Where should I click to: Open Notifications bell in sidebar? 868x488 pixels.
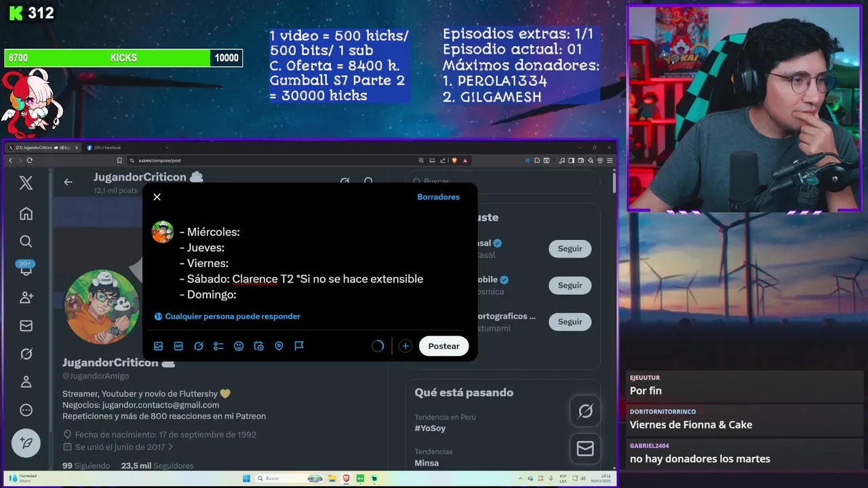coord(26,269)
